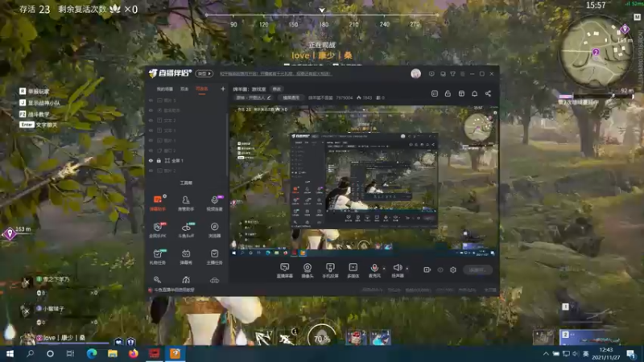Toggle visibility of the 图片 3 source
Viewport: 644px width, 362px height.
coord(151,100)
